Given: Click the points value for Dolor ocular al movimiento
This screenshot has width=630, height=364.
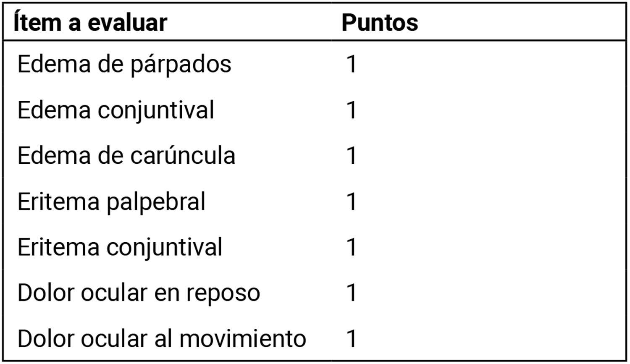Looking at the screenshot, I should pos(351,338).
